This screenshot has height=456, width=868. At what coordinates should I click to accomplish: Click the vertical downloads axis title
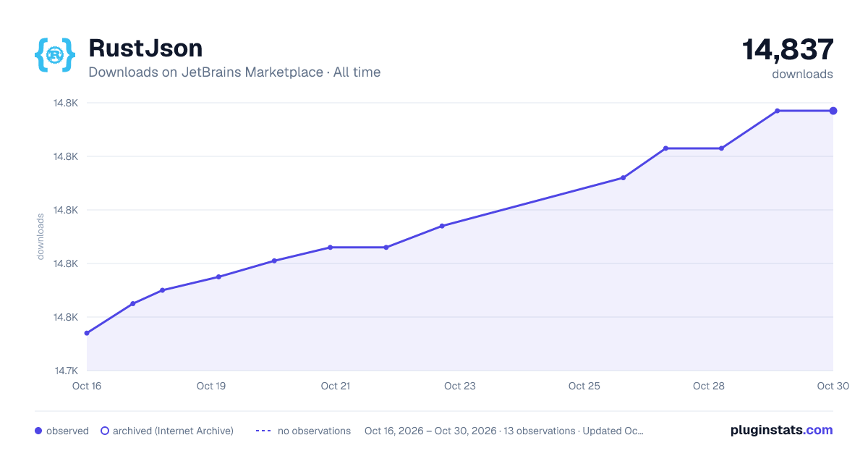(41, 236)
